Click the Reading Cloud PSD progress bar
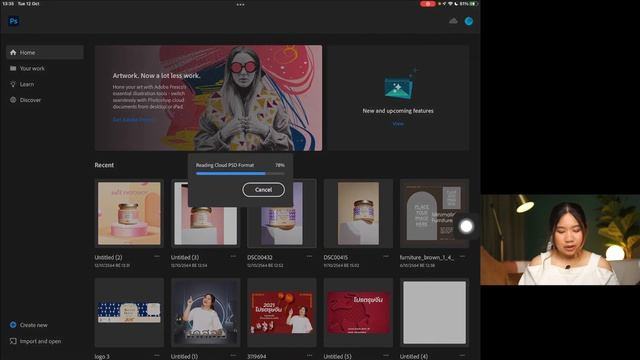 click(240, 173)
